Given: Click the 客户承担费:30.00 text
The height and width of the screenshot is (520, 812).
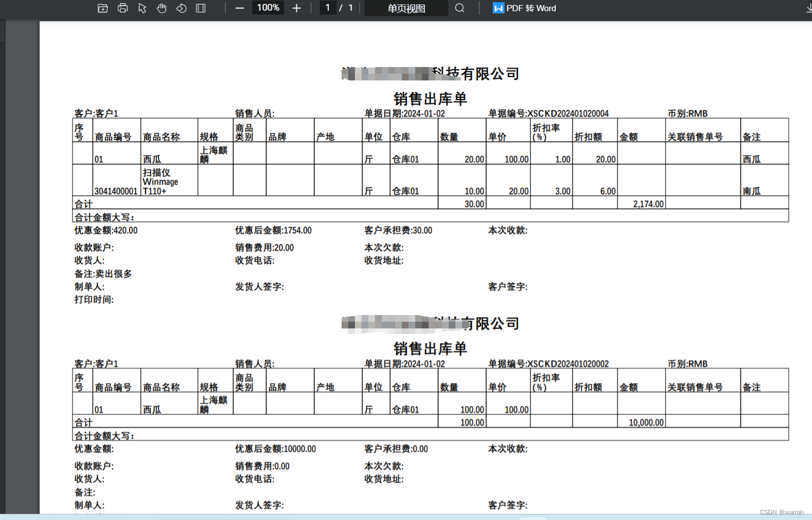Looking at the screenshot, I should [x=398, y=230].
